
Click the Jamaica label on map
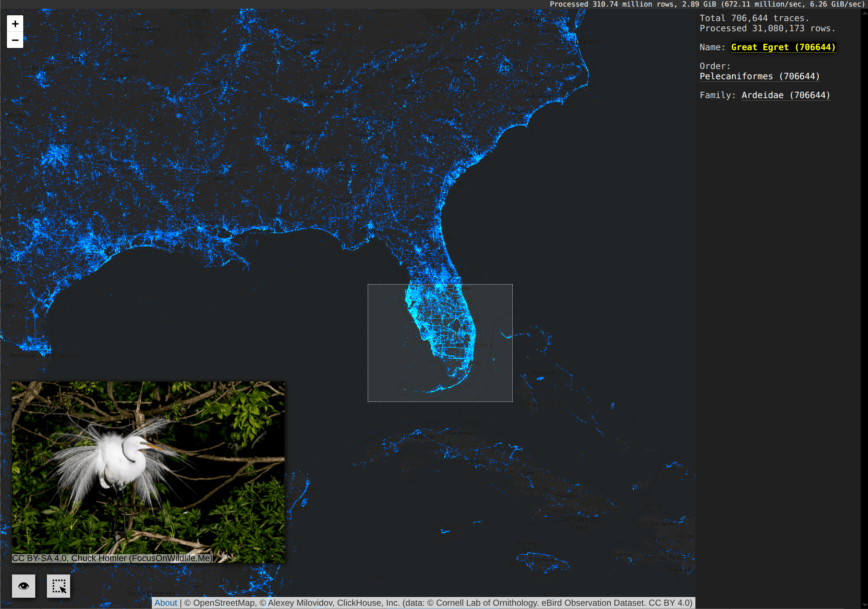pyautogui.click(x=545, y=573)
